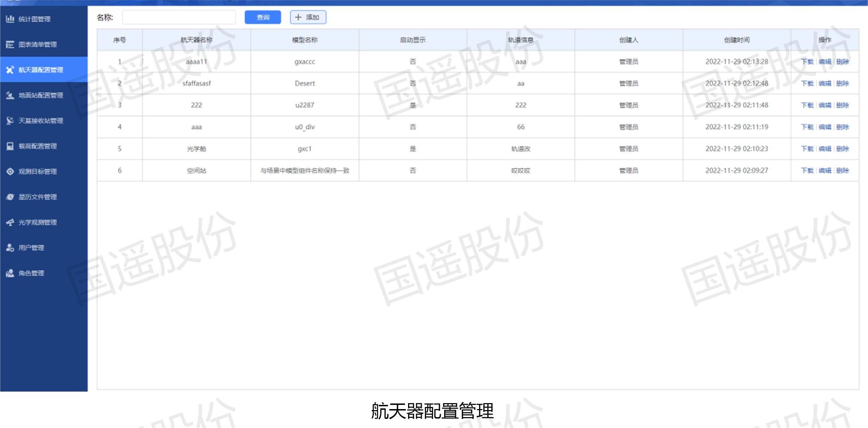Screen dimensions: 868x428
Task: Click the 名称 name input field
Action: (x=179, y=17)
